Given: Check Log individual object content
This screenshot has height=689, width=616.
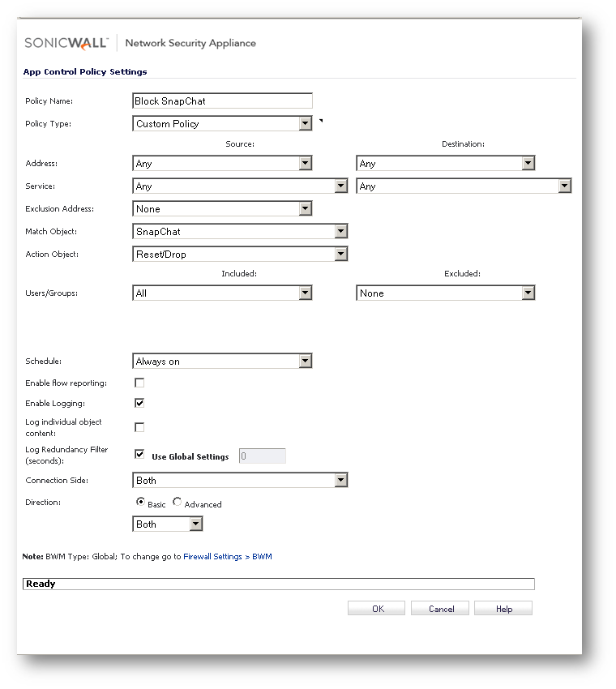Looking at the screenshot, I should [x=139, y=427].
